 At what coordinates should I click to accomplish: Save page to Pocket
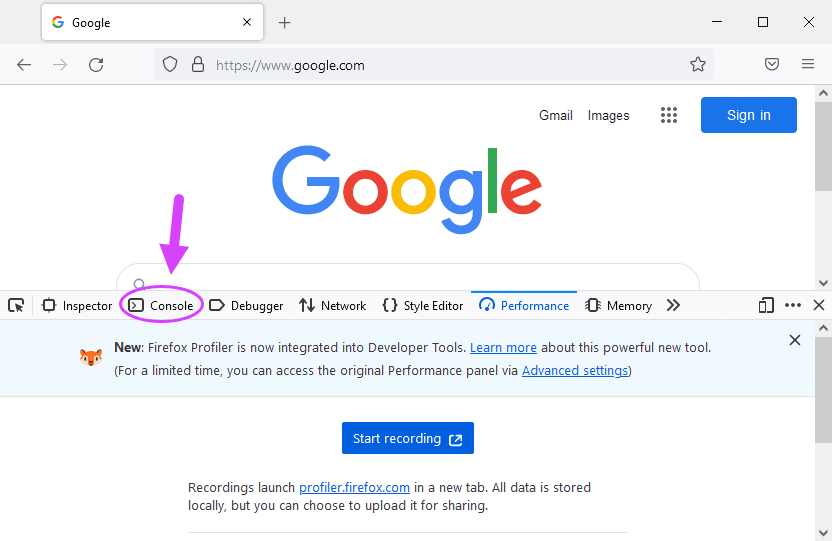point(772,65)
